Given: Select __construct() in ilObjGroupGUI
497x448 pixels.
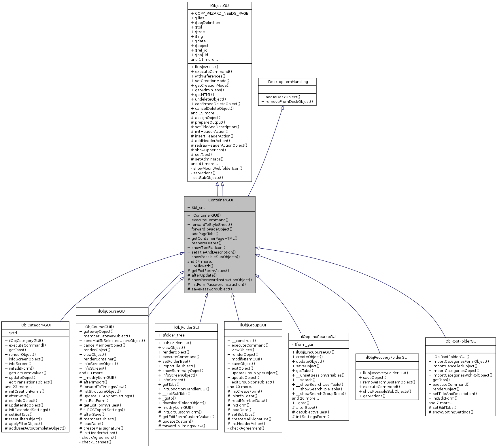Looking at the screenshot, I should click(241, 341).
